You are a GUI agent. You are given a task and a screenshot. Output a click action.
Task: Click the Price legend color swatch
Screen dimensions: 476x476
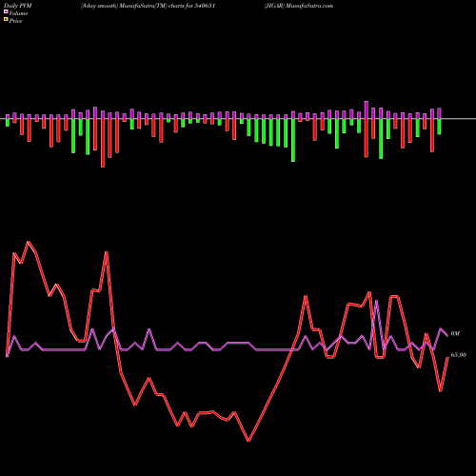pos(6,20)
